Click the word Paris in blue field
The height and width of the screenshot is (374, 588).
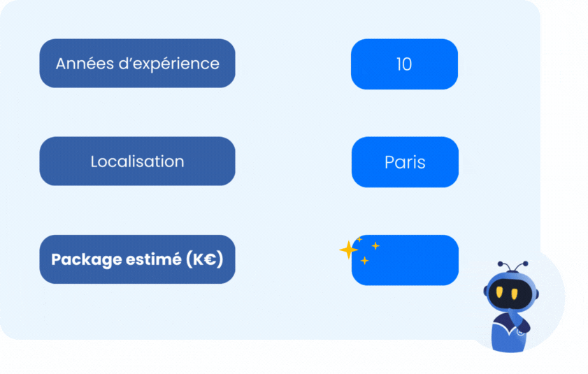coord(405,162)
